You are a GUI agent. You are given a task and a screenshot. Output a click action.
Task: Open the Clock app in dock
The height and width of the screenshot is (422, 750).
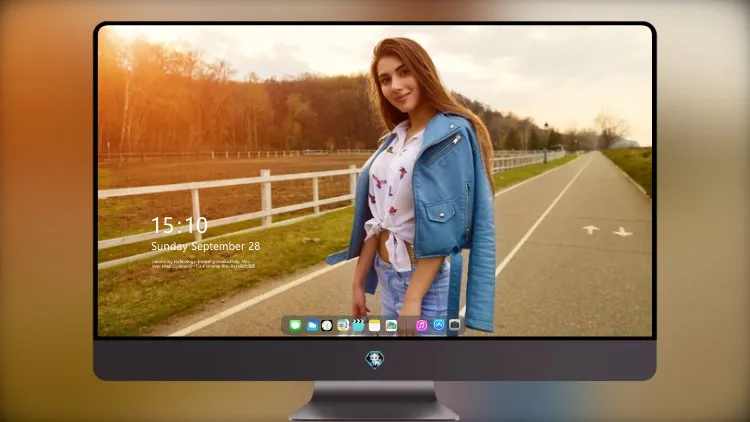click(327, 326)
